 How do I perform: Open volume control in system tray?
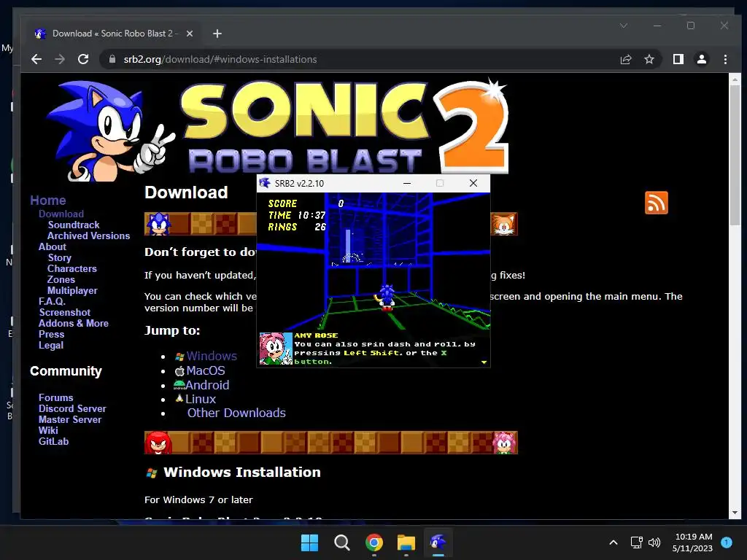click(x=654, y=542)
